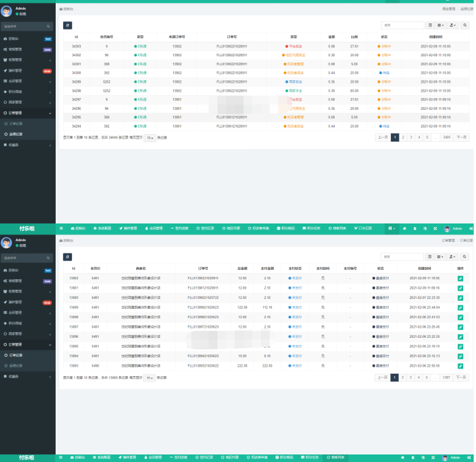476x462 pixels.
Task: Open the column selector dropdown in upper toolbar
Action: pos(441,26)
